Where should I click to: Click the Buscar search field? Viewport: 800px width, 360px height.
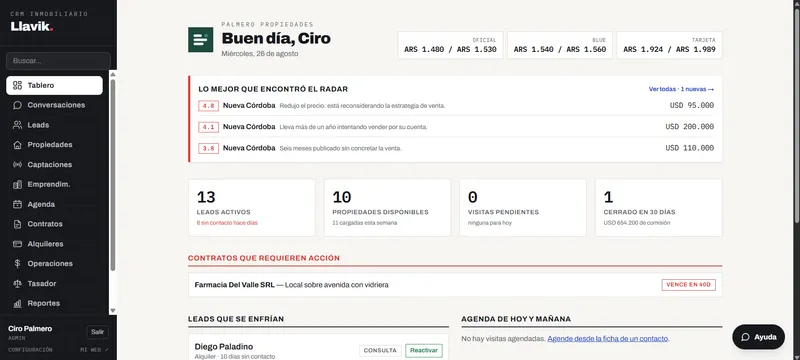click(58, 61)
